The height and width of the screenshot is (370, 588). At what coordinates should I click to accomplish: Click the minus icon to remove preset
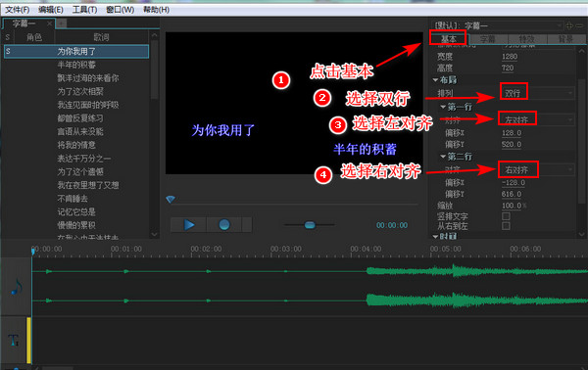point(580,25)
